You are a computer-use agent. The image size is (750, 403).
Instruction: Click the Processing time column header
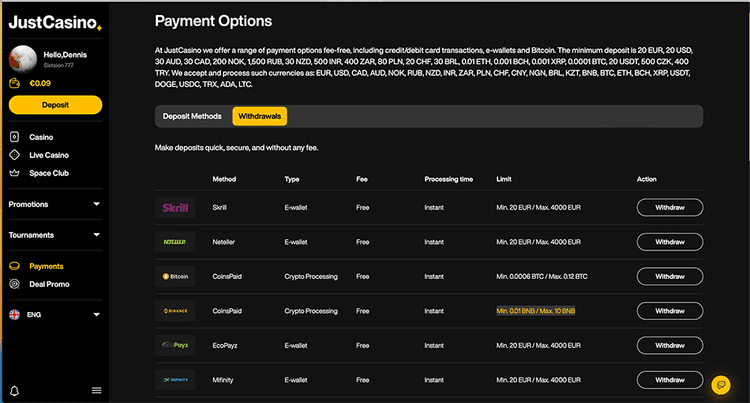(x=448, y=179)
